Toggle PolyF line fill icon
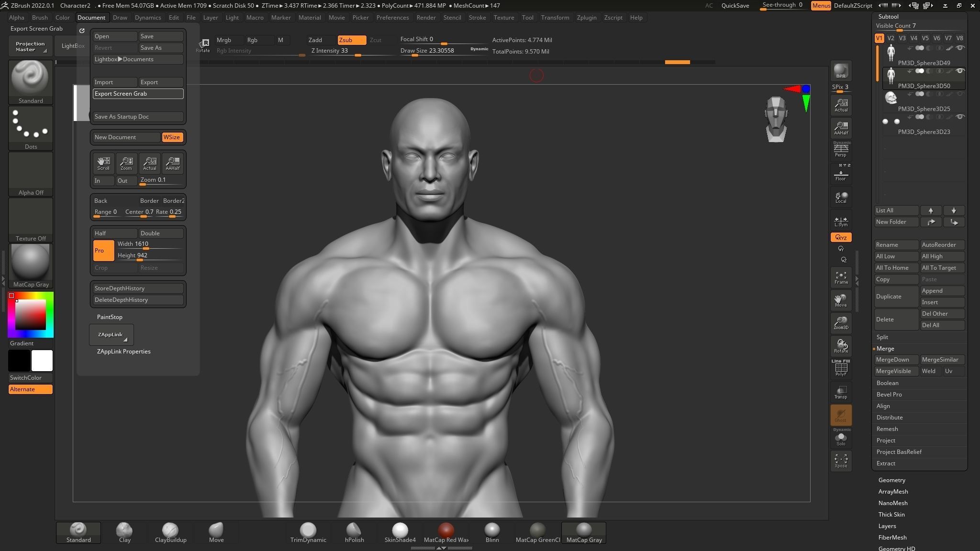Viewport: 980px width, 551px height. [841, 368]
